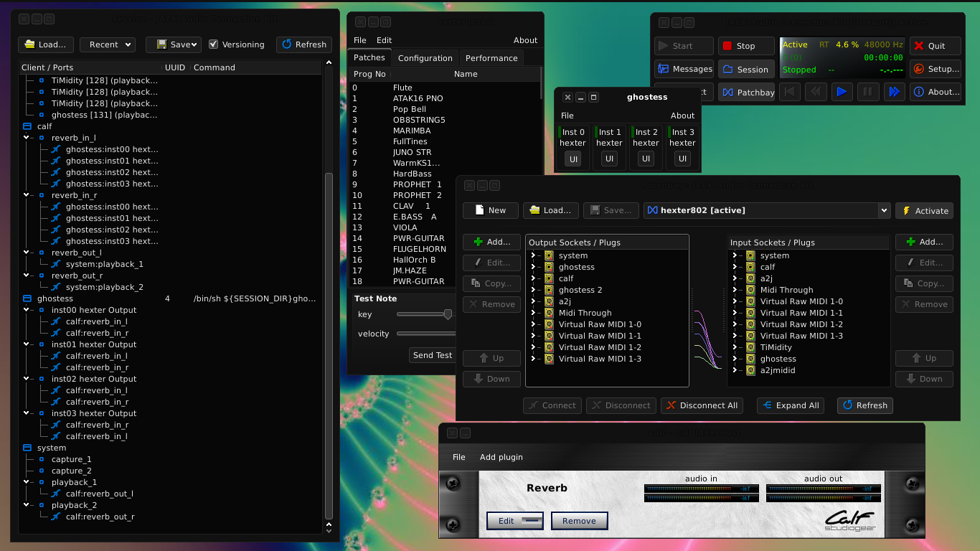This screenshot has width=980, height=551.
Task: Open the Add plugin menu in Calf rack
Action: (501, 456)
